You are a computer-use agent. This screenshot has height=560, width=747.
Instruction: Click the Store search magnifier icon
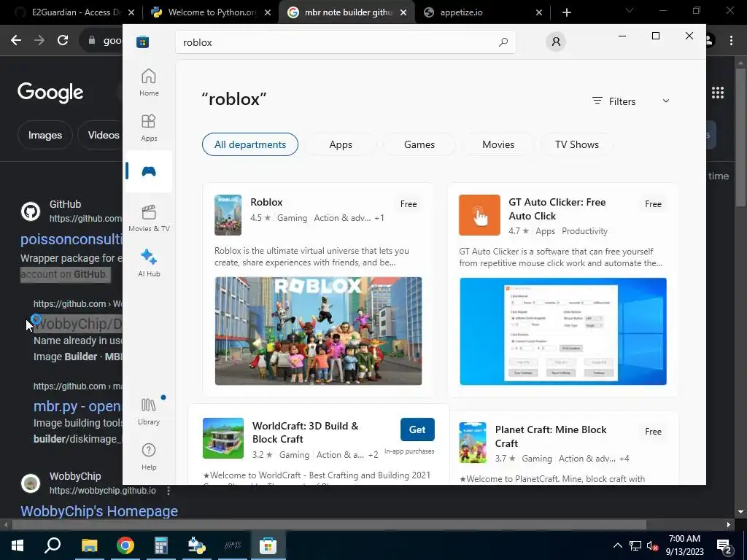pos(503,42)
